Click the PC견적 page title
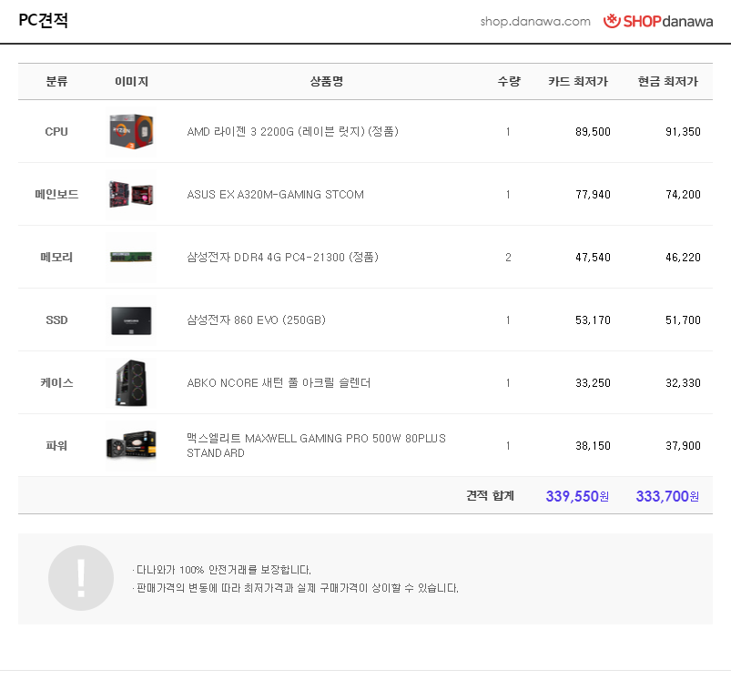This screenshot has height=700, width=731. 43,21
